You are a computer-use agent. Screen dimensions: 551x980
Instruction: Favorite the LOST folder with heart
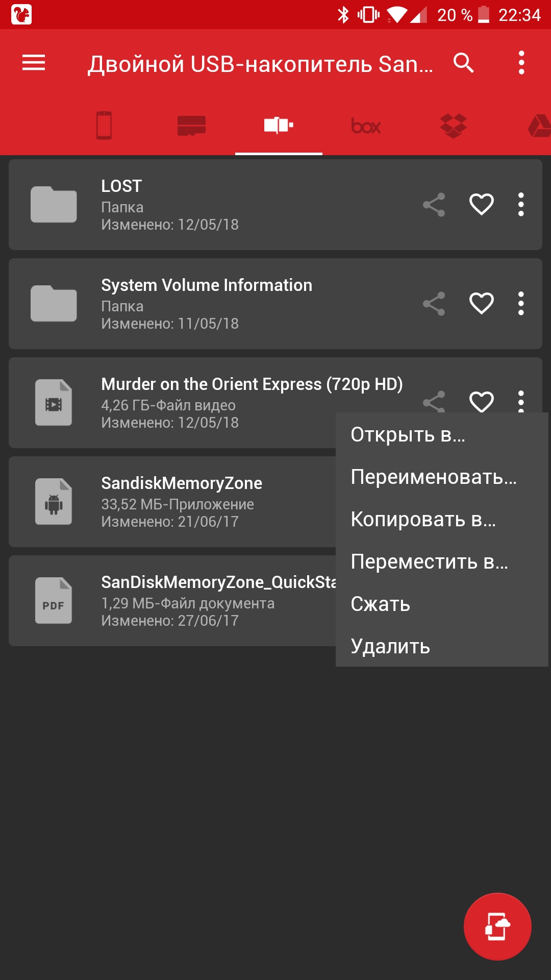pos(481,205)
